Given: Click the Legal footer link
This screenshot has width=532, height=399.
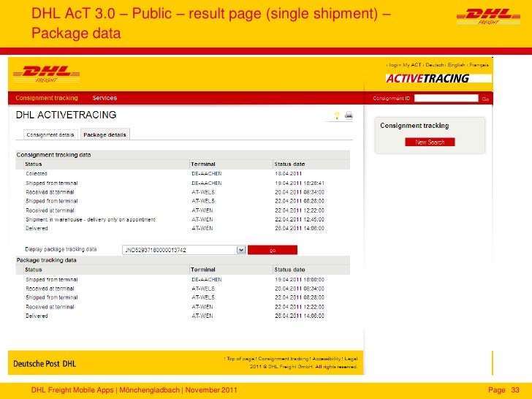Looking at the screenshot, I should point(351,359).
